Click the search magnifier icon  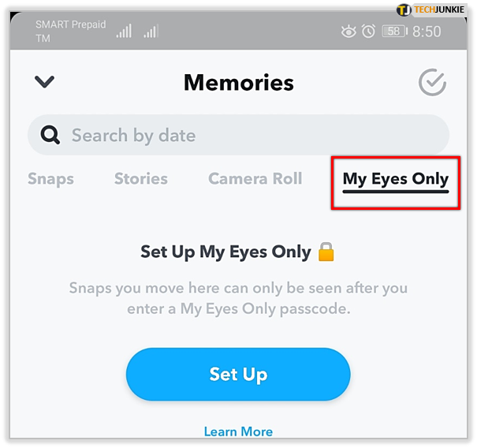50,135
